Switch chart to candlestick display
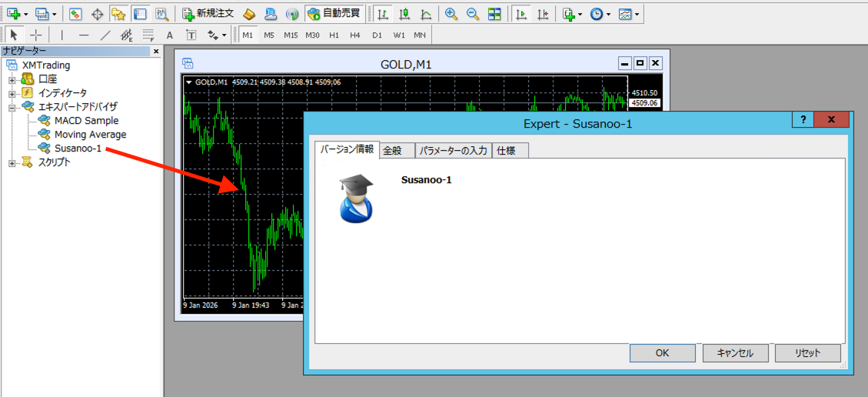This screenshot has height=397, width=868. (404, 14)
